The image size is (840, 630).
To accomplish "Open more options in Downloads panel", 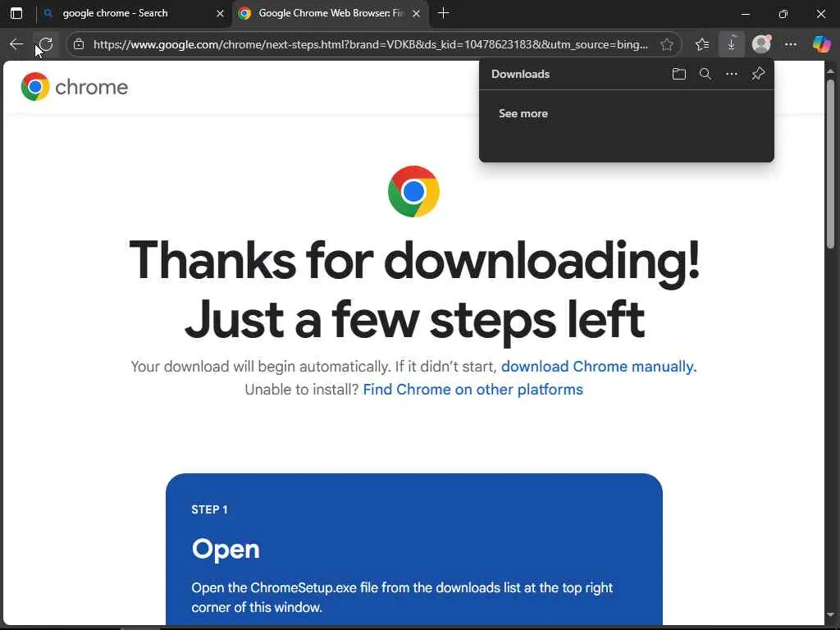I will click(731, 74).
